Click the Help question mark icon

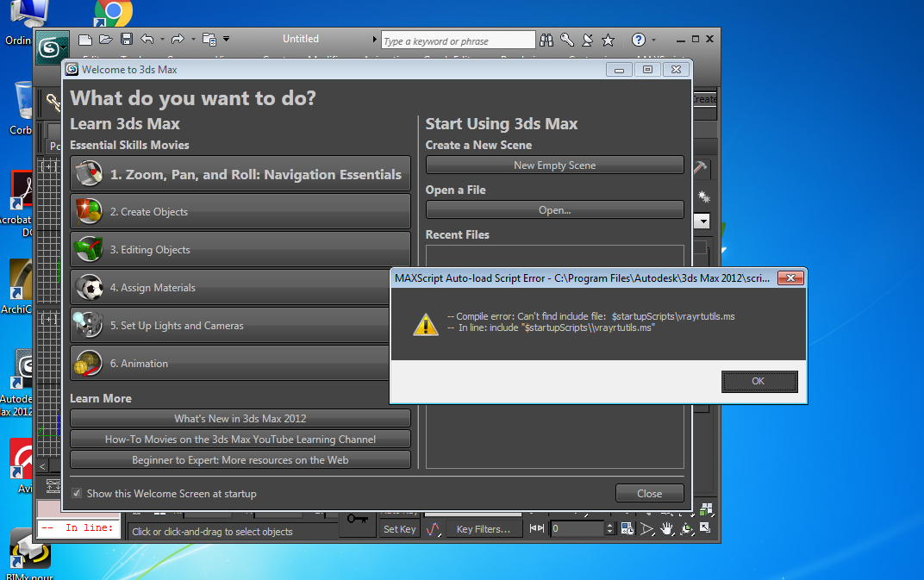tap(638, 40)
